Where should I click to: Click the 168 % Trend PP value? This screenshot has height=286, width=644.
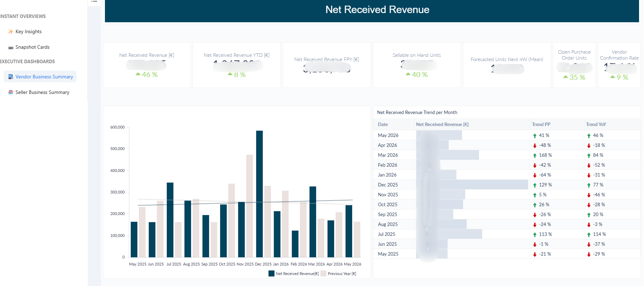[545, 155]
